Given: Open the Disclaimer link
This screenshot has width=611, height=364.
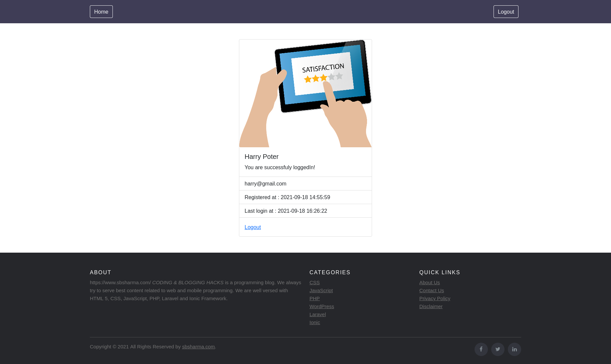Looking at the screenshot, I should 431,306.
